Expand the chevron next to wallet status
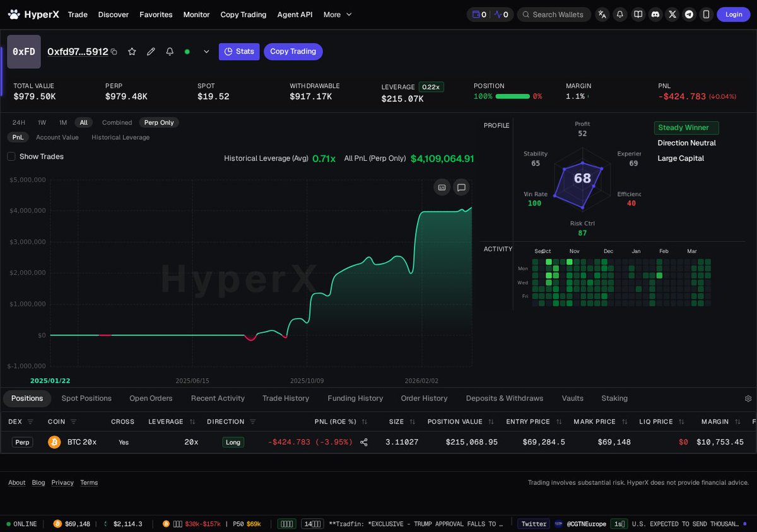 click(x=206, y=52)
